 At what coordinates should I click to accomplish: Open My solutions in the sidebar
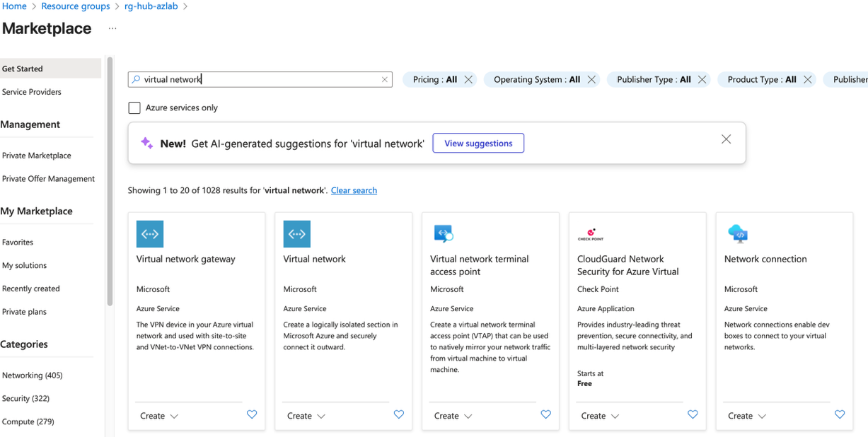click(x=24, y=265)
